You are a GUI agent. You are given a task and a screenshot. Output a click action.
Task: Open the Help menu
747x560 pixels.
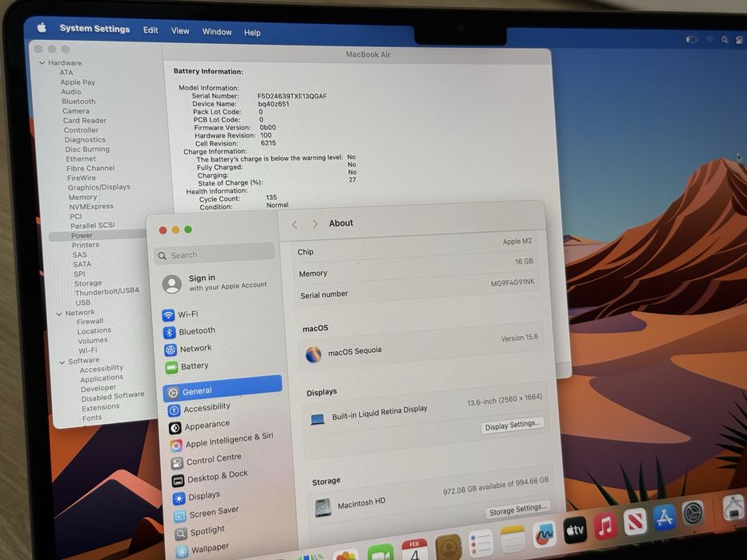[252, 33]
